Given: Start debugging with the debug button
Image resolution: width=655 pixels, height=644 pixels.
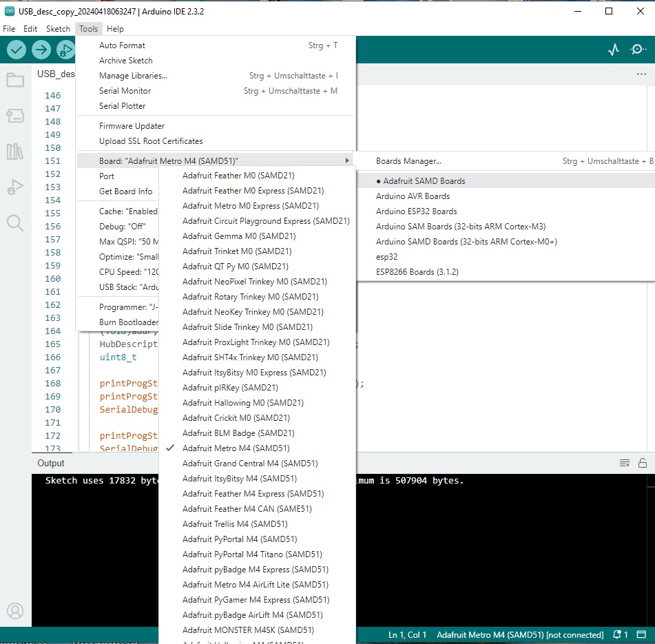Looking at the screenshot, I should [x=65, y=50].
